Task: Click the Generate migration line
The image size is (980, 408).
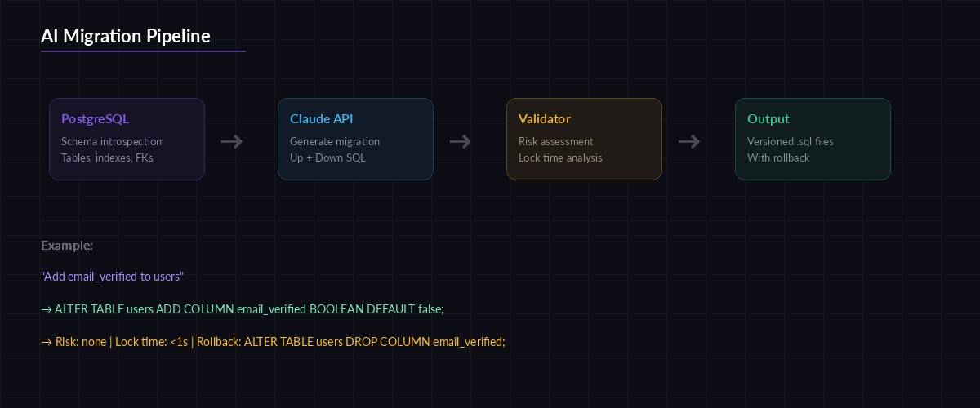Action: (335, 142)
